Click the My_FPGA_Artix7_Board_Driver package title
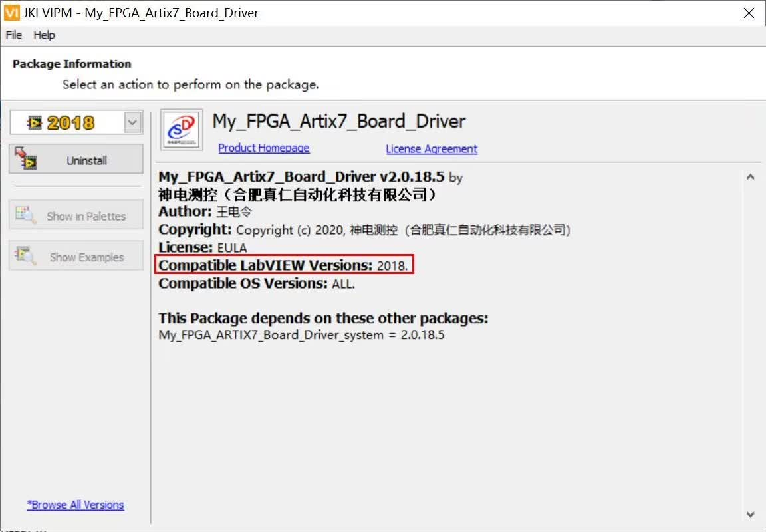Image resolution: width=766 pixels, height=532 pixels. point(338,121)
